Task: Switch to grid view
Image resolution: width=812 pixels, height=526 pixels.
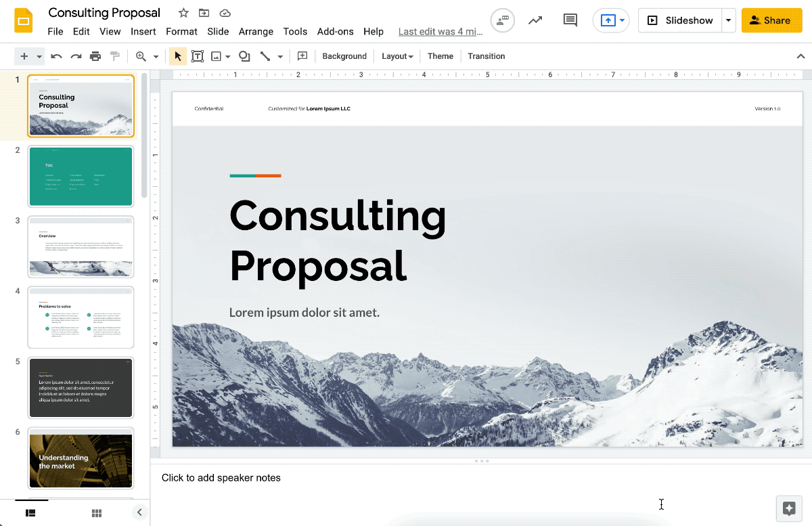Action: coord(97,513)
